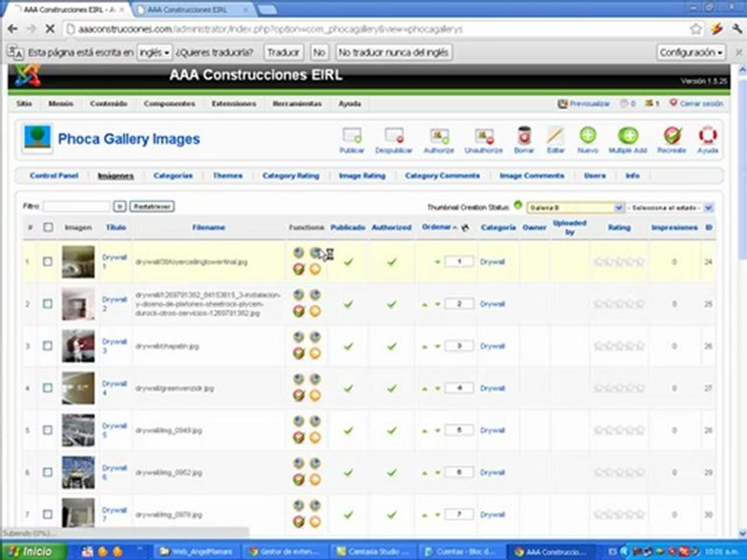Open the Cuentas Bloc de notas taskbar item
The height and width of the screenshot is (560, 747).
[x=461, y=552]
